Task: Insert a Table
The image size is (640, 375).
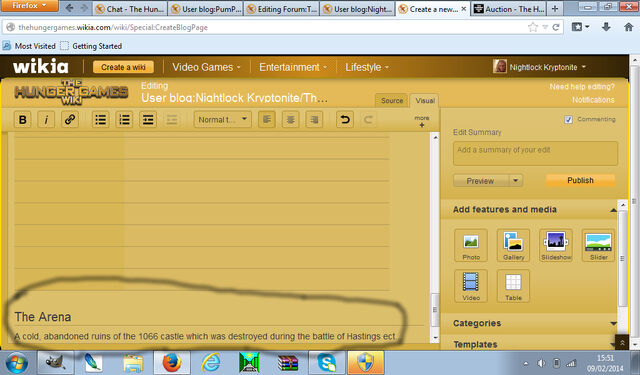Action: pos(513,286)
